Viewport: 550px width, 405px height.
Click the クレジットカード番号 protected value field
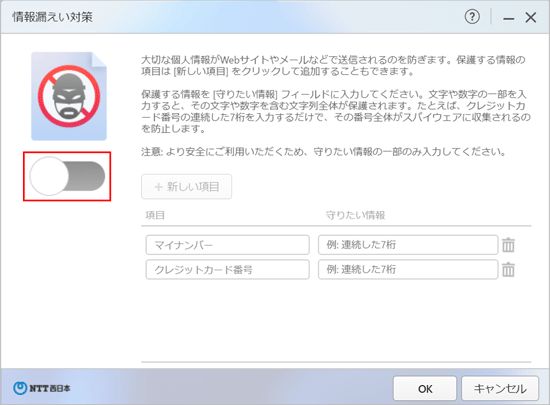click(408, 269)
